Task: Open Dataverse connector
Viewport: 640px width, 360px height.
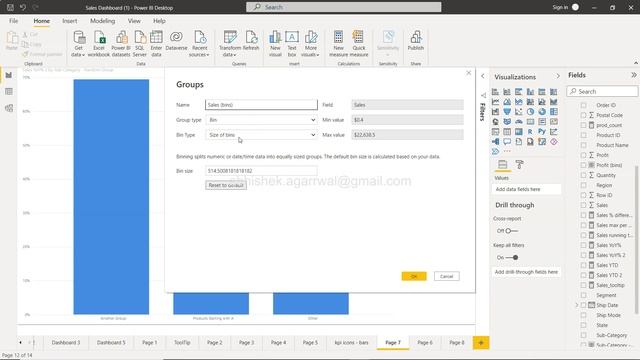Action: click(176, 41)
